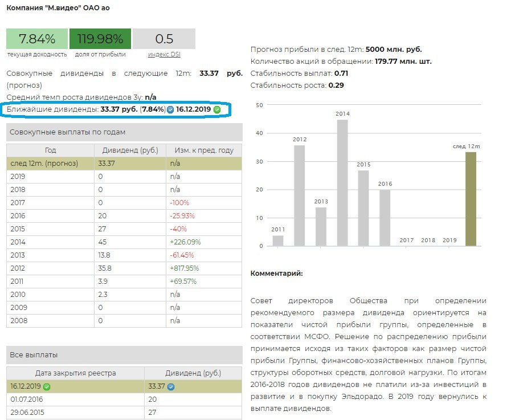Click green check icon next to 16.12.2019 headline
Screen dimensions: 507x420
pos(217,109)
